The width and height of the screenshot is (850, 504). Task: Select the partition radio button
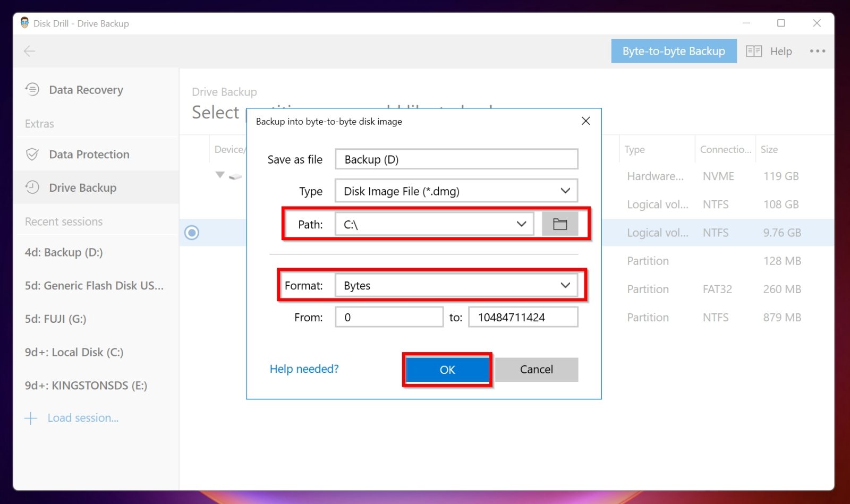(191, 233)
